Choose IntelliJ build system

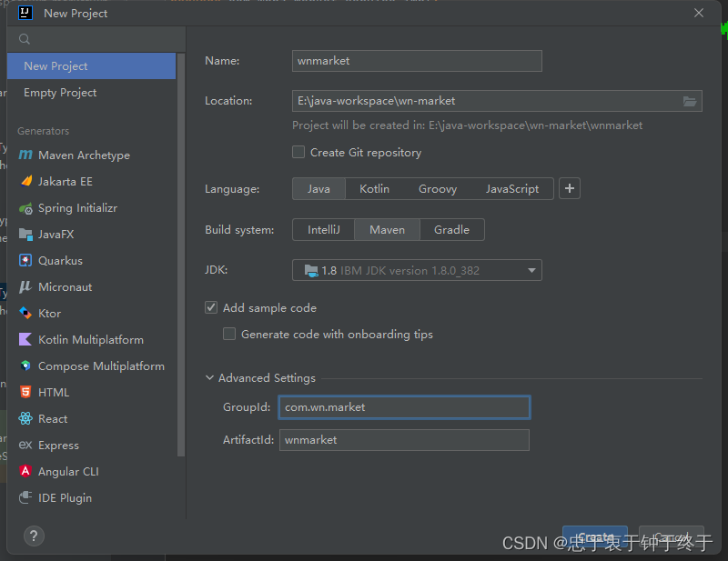pyautogui.click(x=324, y=230)
